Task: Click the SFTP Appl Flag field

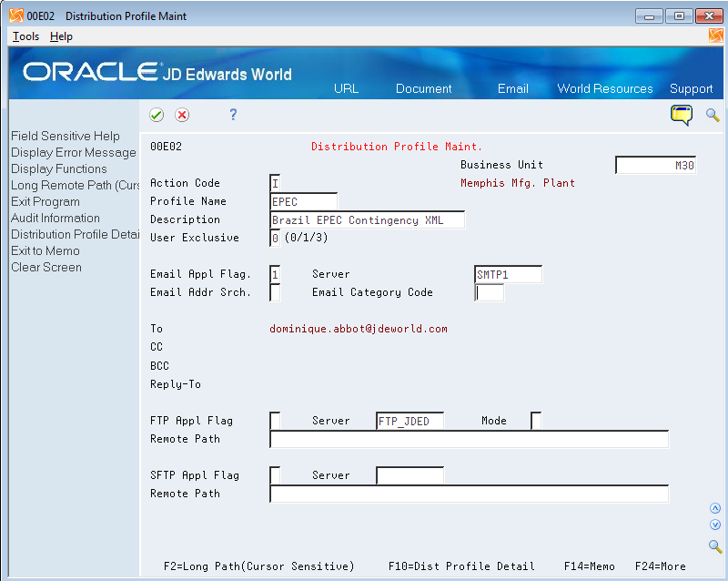Action: (x=275, y=475)
